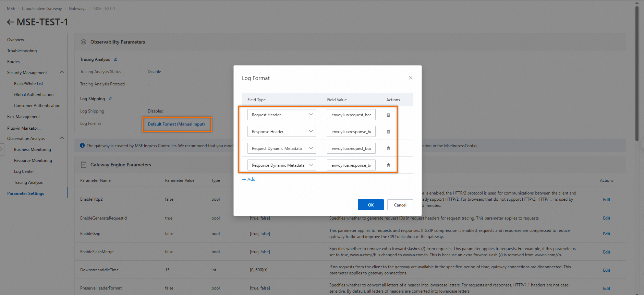Expand the collapsed left side panel handle
This screenshot has height=295, width=644.
[2, 149]
